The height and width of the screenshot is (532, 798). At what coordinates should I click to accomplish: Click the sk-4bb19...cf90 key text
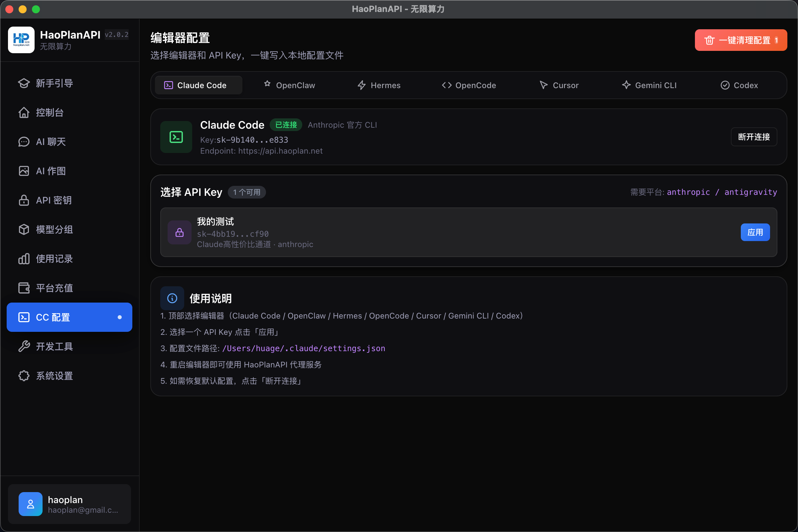pyautogui.click(x=233, y=234)
